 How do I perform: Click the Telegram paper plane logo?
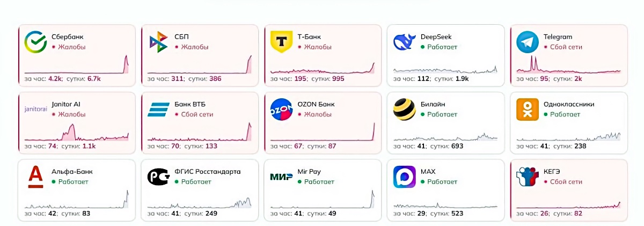pyautogui.click(x=527, y=42)
